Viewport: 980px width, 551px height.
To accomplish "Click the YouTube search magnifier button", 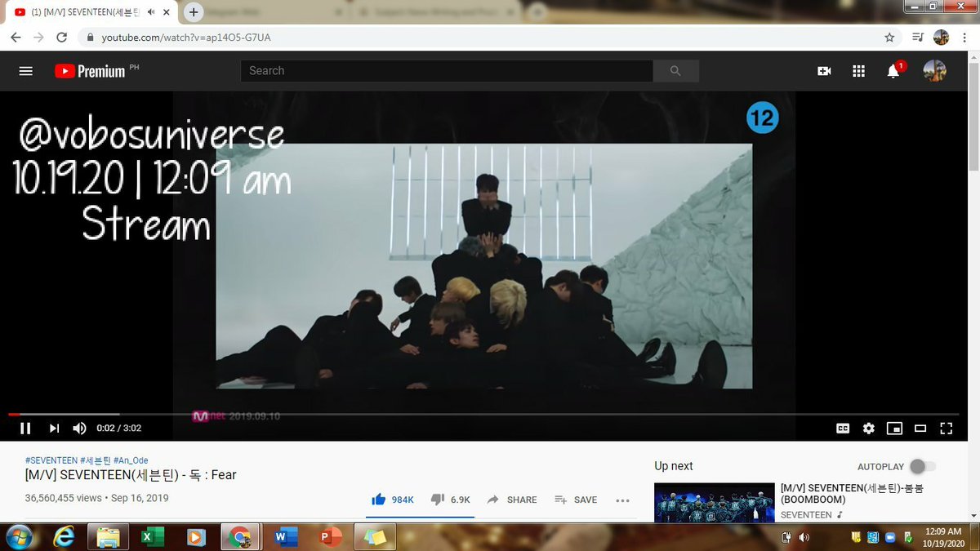I will pyautogui.click(x=675, y=71).
